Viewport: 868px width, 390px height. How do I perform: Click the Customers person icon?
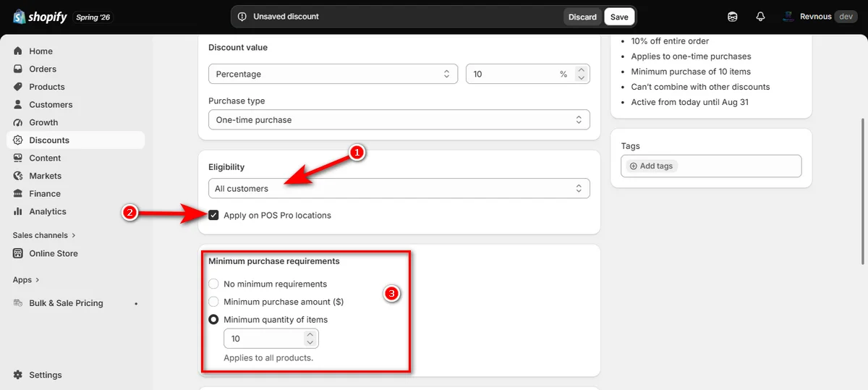(x=18, y=104)
